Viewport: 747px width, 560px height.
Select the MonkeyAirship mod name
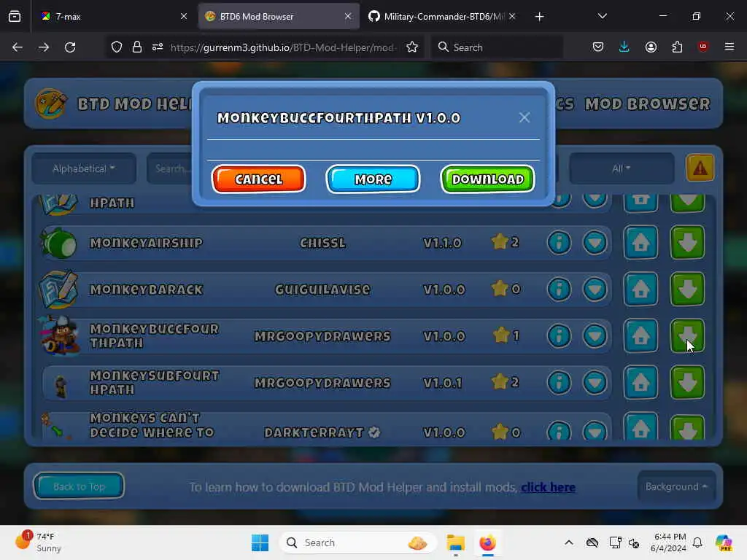(146, 243)
